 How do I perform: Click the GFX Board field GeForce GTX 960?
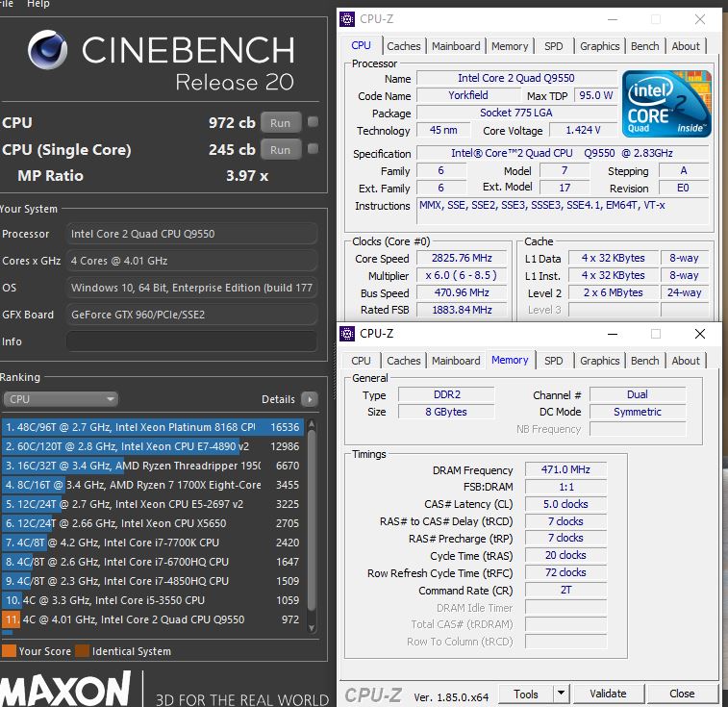point(191,315)
